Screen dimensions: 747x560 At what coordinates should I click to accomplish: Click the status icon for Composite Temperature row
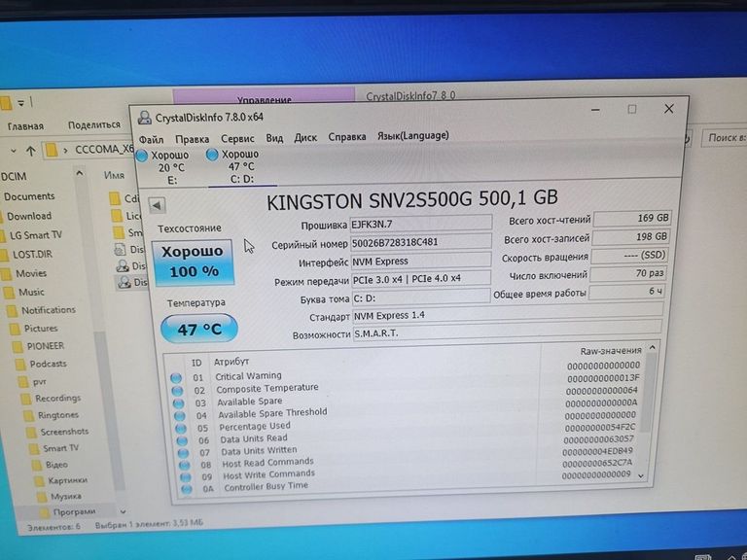click(177, 391)
